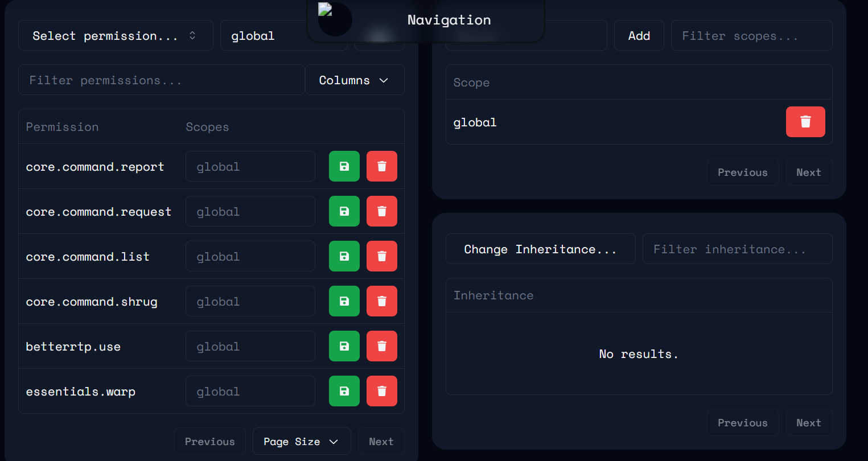868x461 pixels.
Task: Edit the scope field for betterrtp.use
Action: tap(250, 347)
